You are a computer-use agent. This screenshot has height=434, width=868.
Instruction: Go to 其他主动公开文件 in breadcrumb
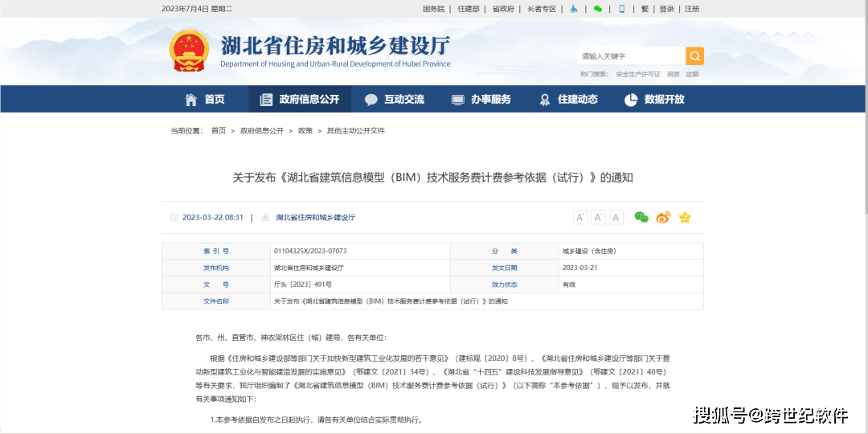pyautogui.click(x=355, y=131)
